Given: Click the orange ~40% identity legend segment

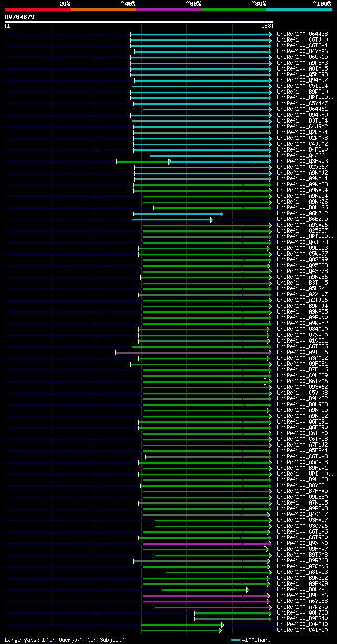Looking at the screenshot, I should click(x=103, y=9).
